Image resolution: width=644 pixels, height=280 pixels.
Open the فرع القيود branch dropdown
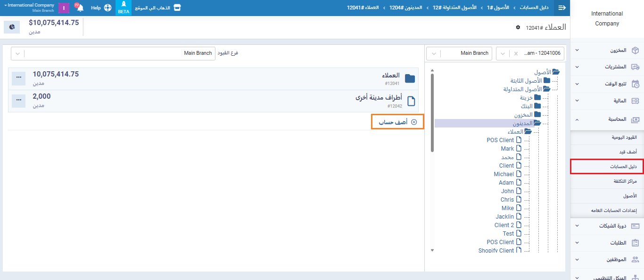click(x=18, y=53)
